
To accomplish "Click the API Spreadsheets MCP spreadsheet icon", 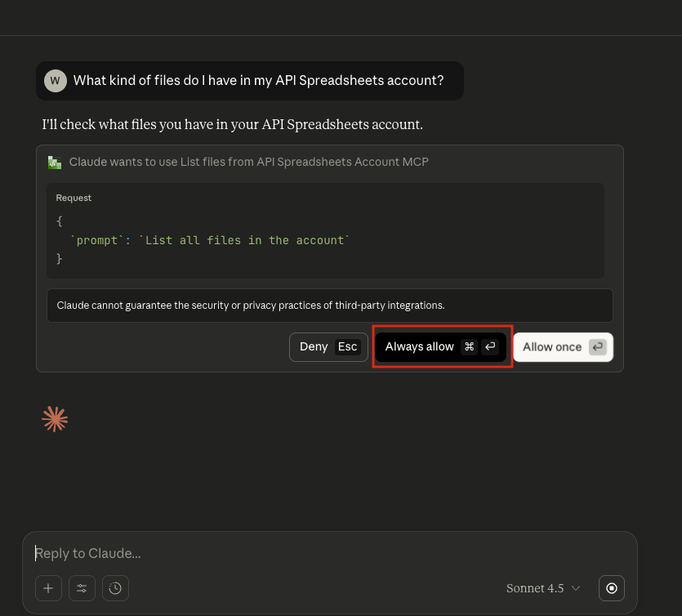I will coord(55,162).
